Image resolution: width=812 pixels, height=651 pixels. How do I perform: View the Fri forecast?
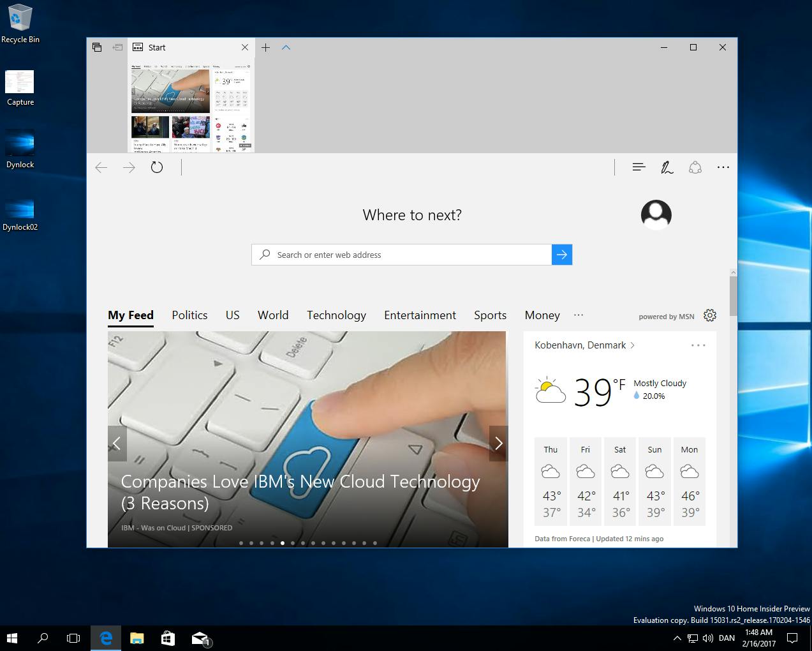coord(586,482)
